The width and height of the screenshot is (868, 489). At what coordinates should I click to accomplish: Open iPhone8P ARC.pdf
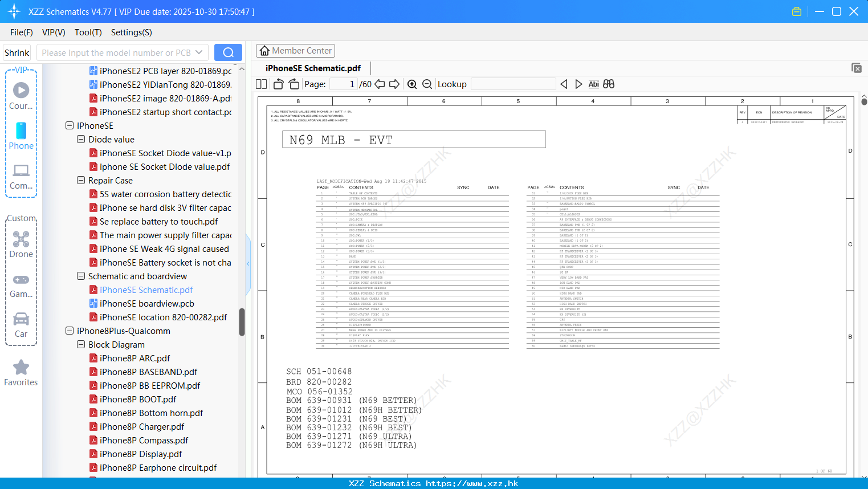[x=135, y=358]
